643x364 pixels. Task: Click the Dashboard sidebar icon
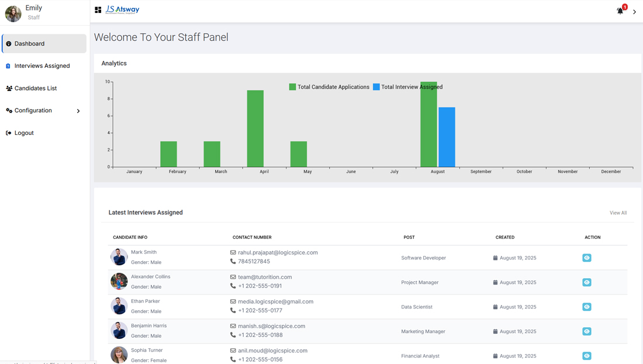point(9,44)
